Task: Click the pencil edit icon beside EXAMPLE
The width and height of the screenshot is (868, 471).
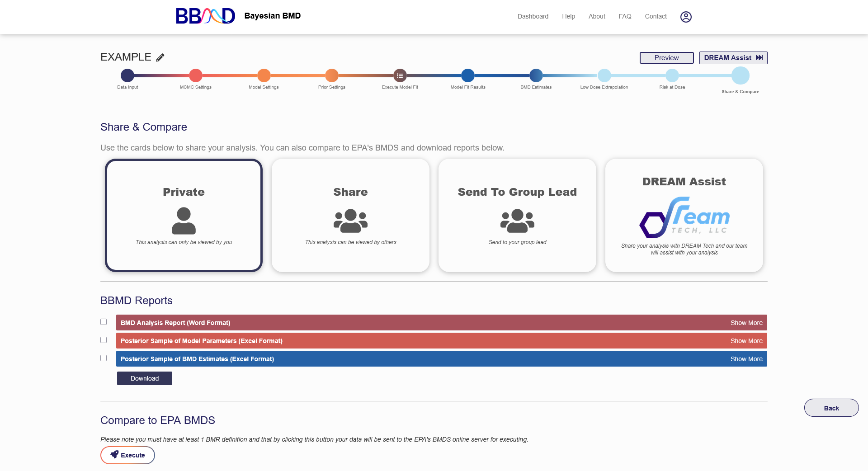Action: pyautogui.click(x=160, y=57)
